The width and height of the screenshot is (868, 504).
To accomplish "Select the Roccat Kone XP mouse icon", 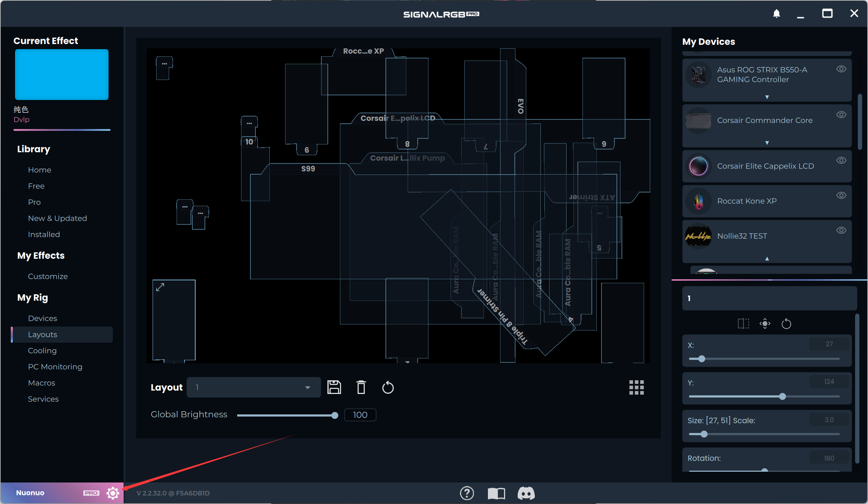I will [698, 201].
